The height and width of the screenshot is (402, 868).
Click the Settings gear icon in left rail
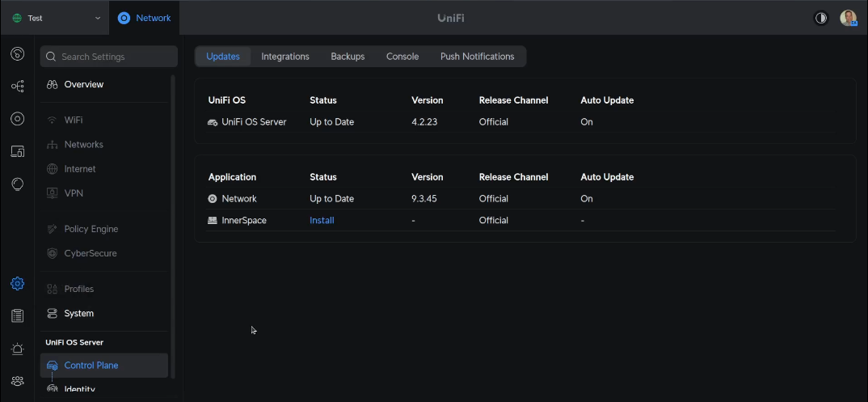(x=17, y=284)
